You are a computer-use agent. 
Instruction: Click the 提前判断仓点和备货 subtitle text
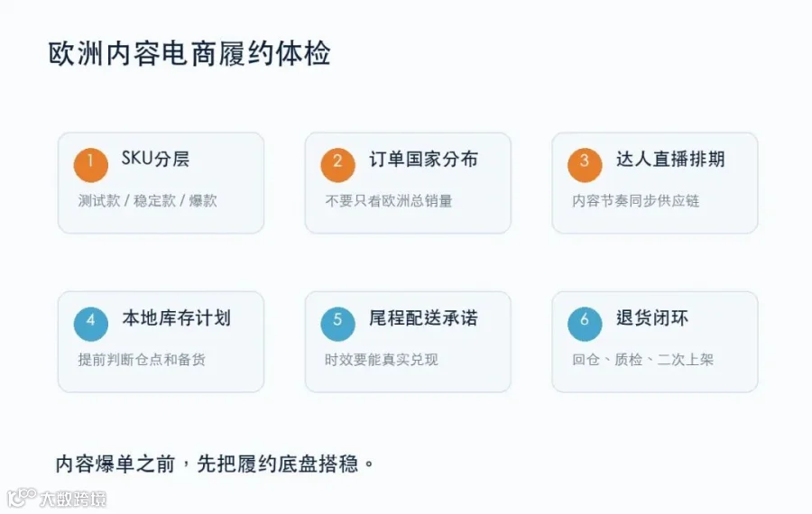click(x=142, y=359)
